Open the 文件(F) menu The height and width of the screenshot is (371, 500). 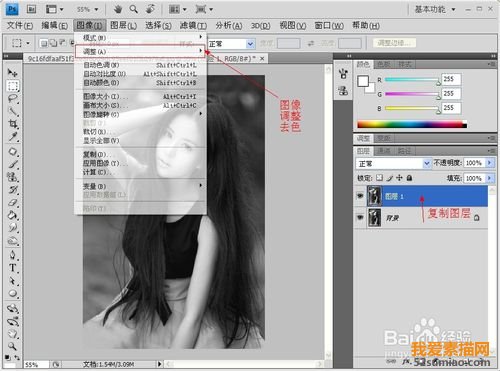(20, 26)
